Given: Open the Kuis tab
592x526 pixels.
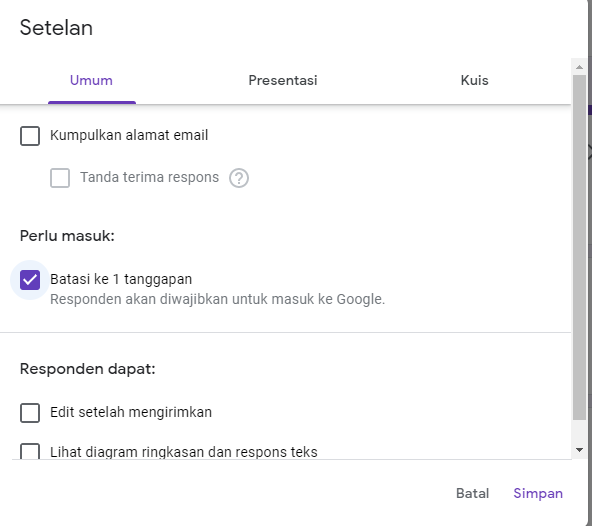Looking at the screenshot, I should [x=474, y=80].
